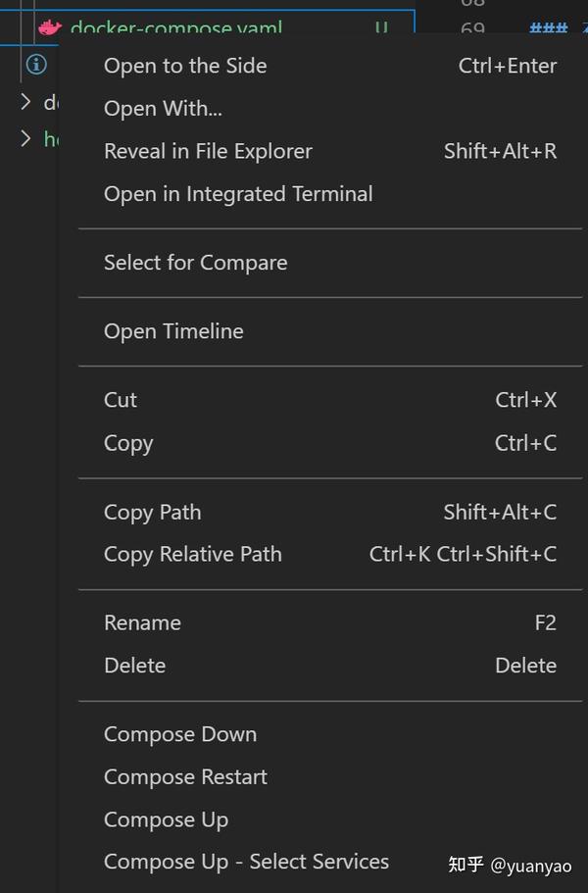Choose Copy Path
This screenshot has height=893, width=588.
[x=152, y=512]
